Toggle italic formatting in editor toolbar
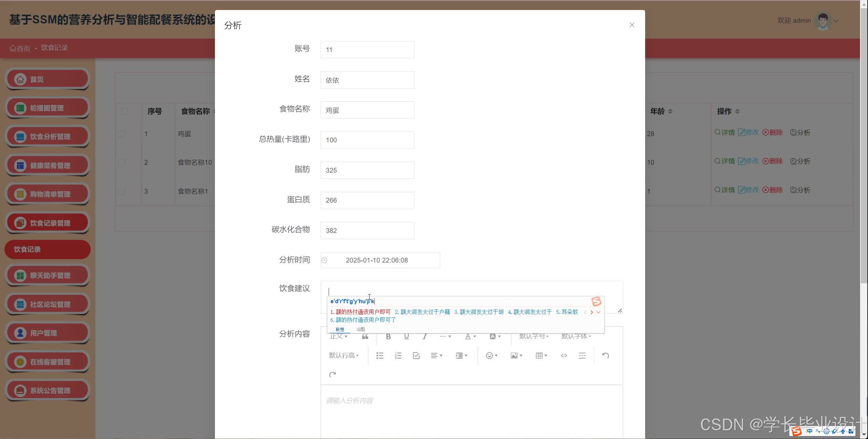The height and width of the screenshot is (439, 868). [425, 337]
